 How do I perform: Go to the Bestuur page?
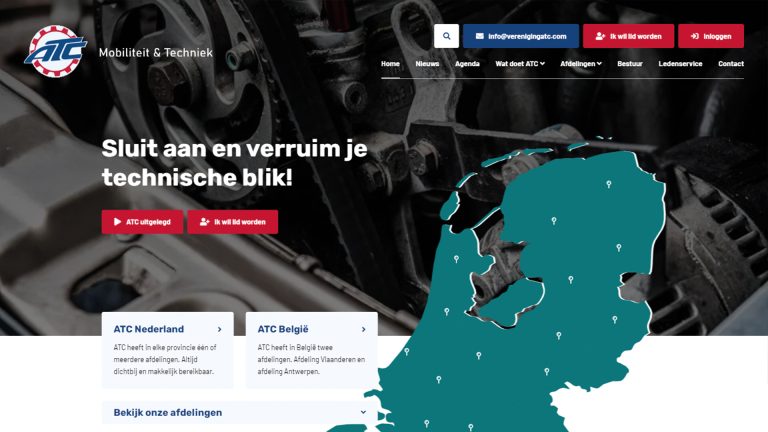pyautogui.click(x=630, y=64)
